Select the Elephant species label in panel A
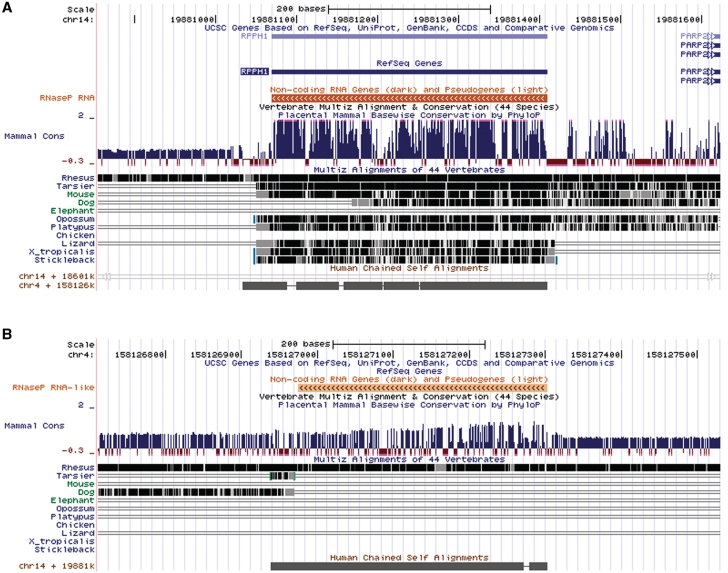The width and height of the screenshot is (728, 573). point(72,211)
